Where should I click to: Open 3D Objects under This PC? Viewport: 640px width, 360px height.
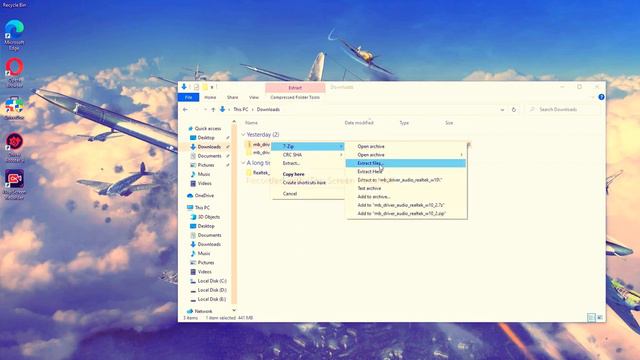(205, 217)
